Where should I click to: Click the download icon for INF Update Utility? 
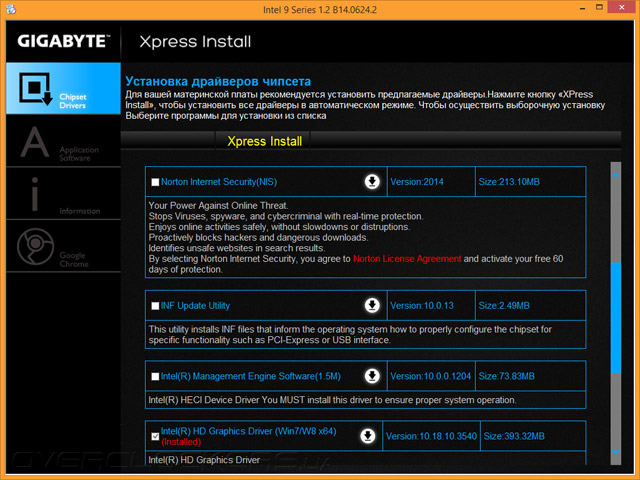pyautogui.click(x=372, y=305)
